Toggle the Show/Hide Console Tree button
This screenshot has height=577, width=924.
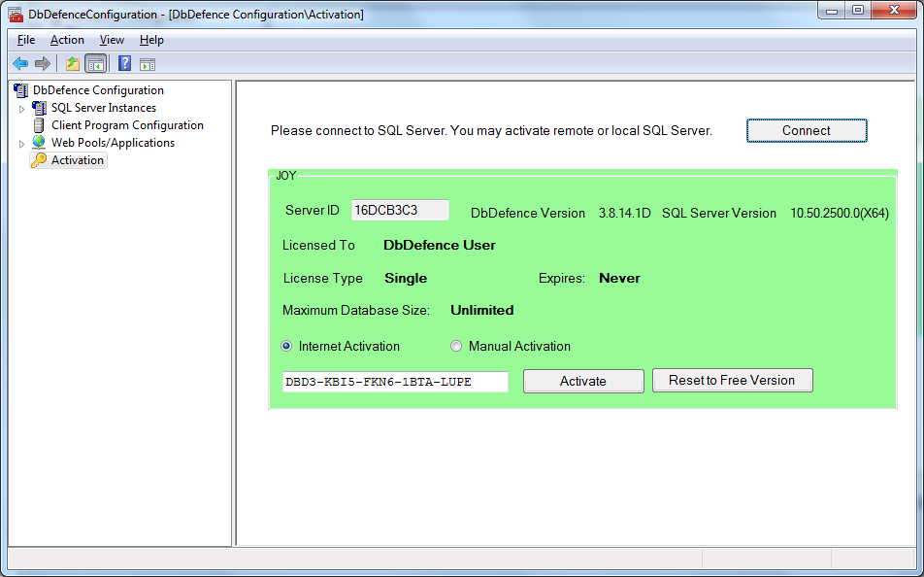pyautogui.click(x=95, y=64)
